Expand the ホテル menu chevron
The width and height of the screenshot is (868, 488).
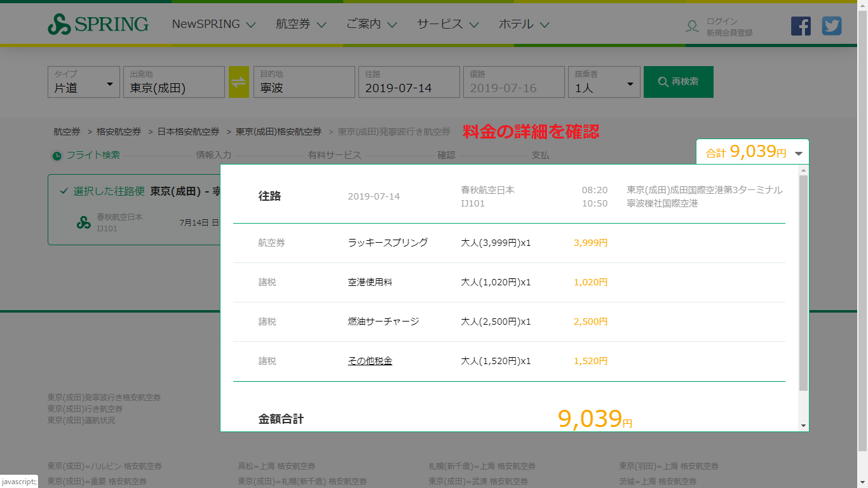(x=545, y=25)
